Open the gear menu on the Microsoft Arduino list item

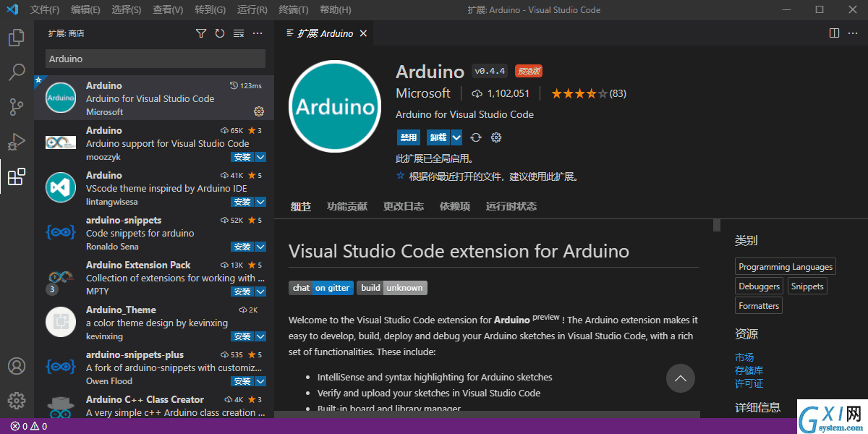pos(259,111)
